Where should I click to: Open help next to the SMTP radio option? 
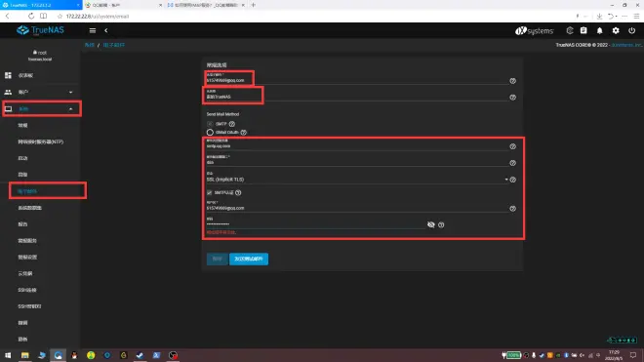click(x=232, y=124)
